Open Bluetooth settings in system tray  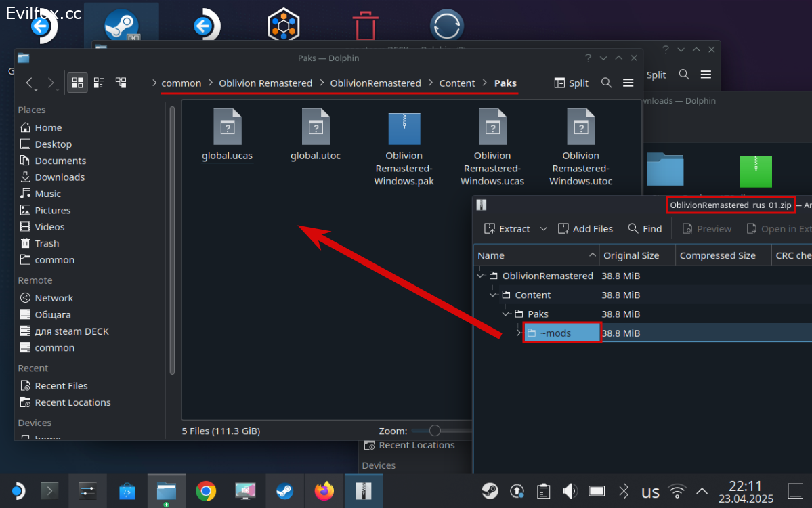click(624, 491)
